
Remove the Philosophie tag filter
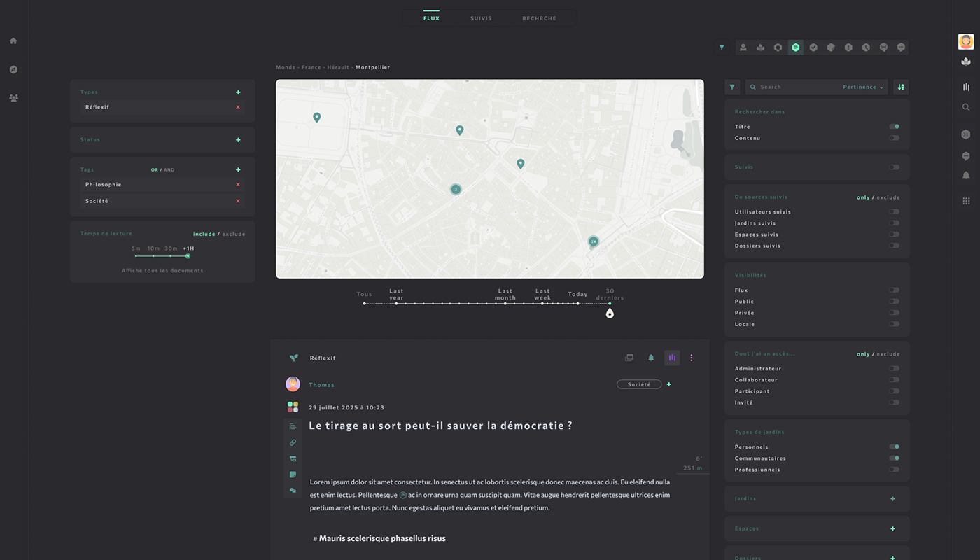tap(238, 184)
